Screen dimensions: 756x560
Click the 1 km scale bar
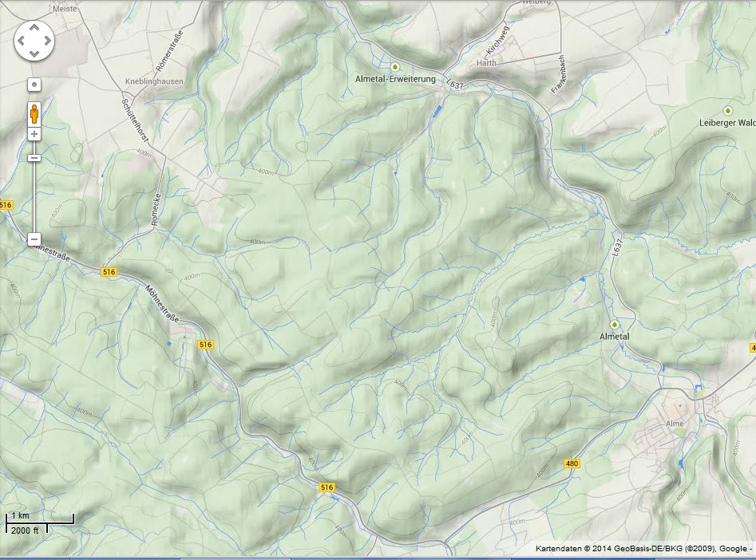coord(40,519)
